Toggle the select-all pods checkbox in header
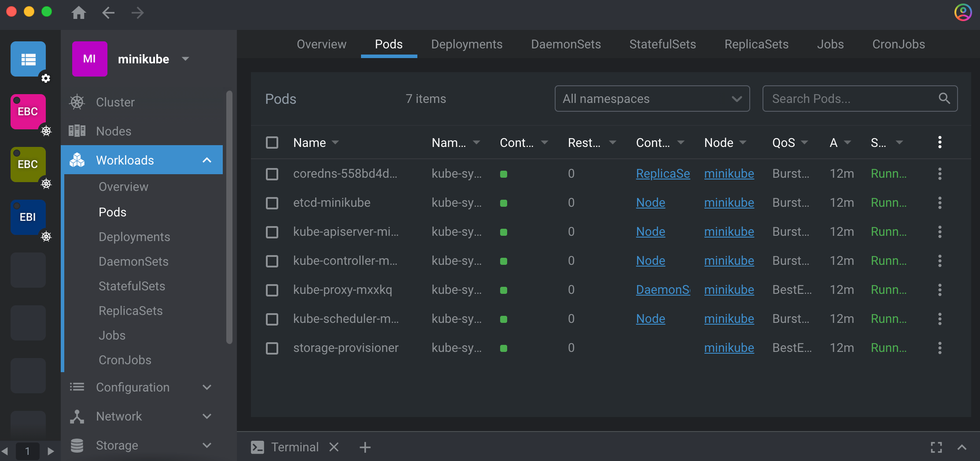This screenshot has width=980, height=461. pyautogui.click(x=272, y=143)
